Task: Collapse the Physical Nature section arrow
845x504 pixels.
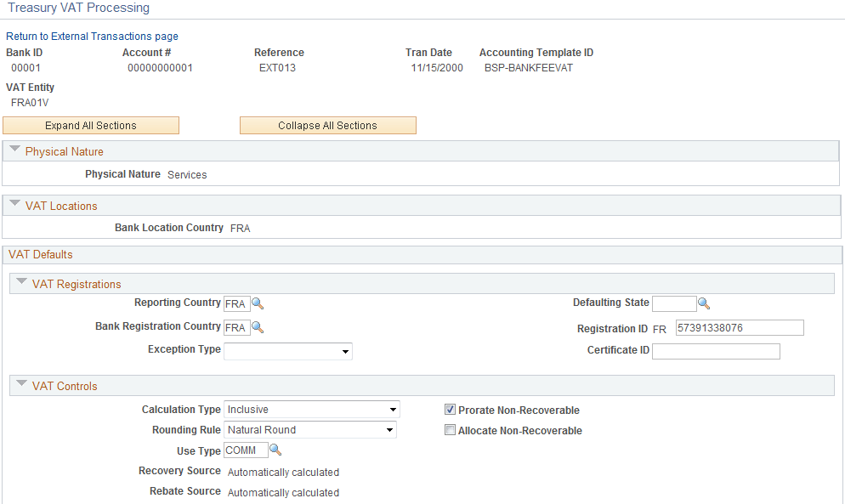Action: (14, 149)
